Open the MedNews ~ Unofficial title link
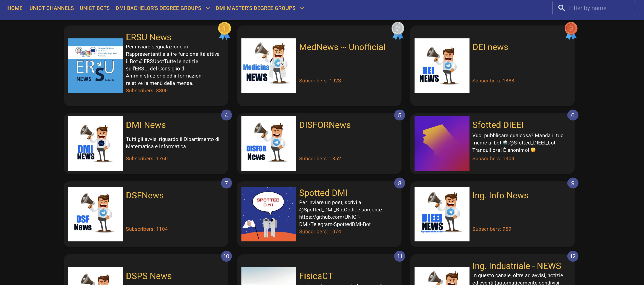The height and width of the screenshot is (285, 644). (342, 47)
